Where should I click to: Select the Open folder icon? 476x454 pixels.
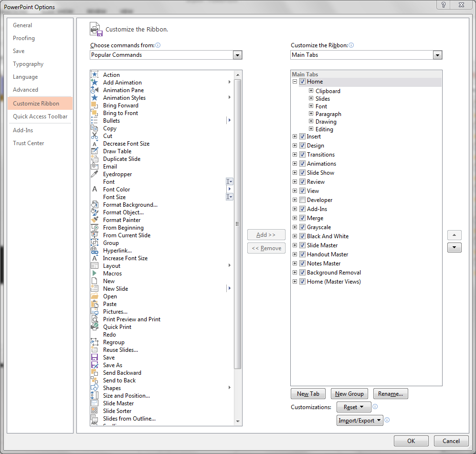(x=95, y=296)
